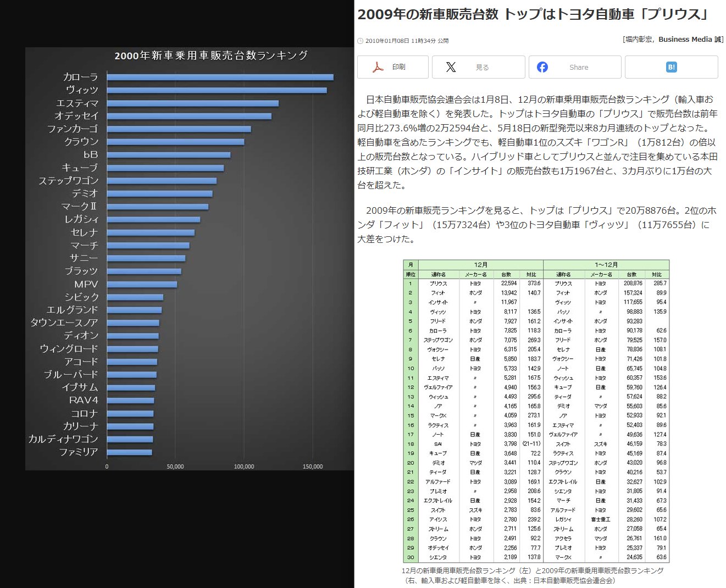
Task: Select the カローラ bar in the chart
Action: point(220,77)
